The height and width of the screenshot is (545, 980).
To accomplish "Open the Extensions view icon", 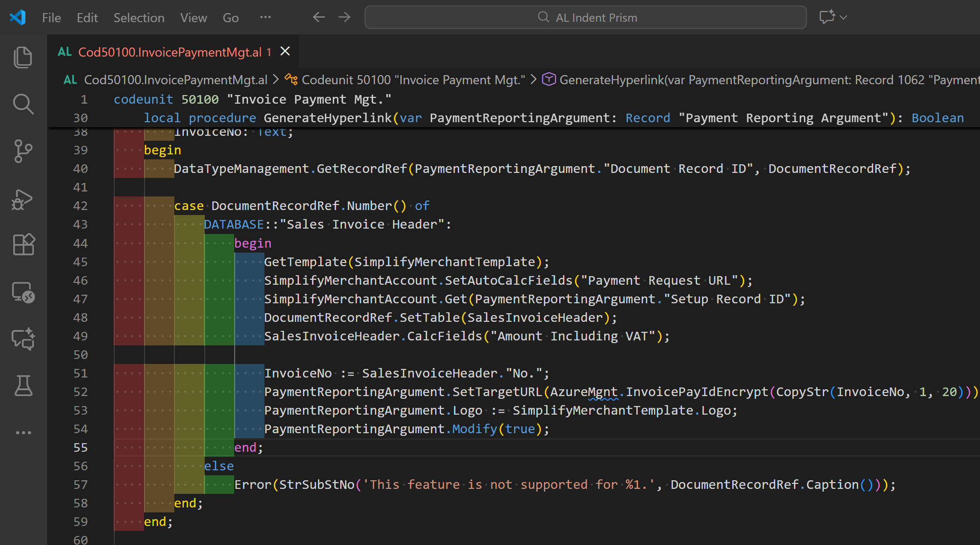I will [23, 245].
